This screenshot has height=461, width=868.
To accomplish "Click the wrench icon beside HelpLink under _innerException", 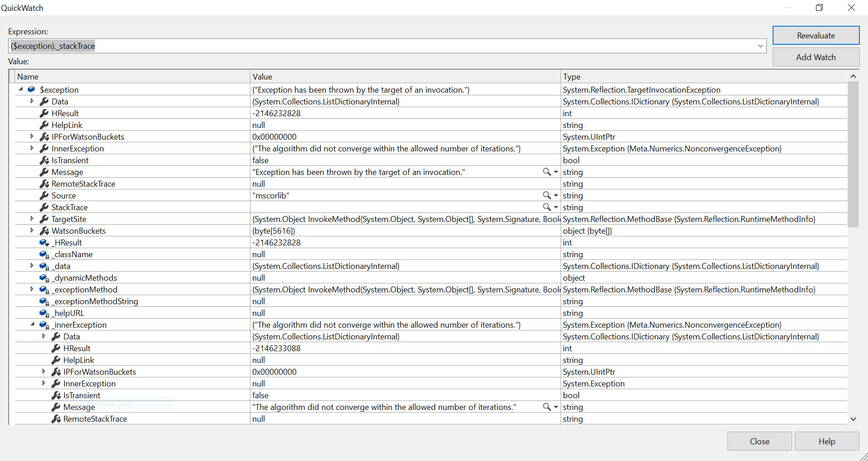I will [x=56, y=360].
